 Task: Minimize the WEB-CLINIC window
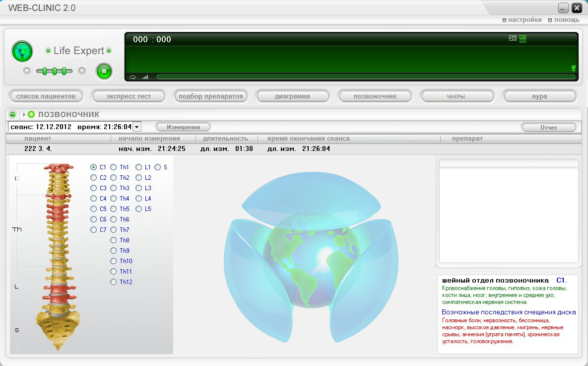click(563, 8)
